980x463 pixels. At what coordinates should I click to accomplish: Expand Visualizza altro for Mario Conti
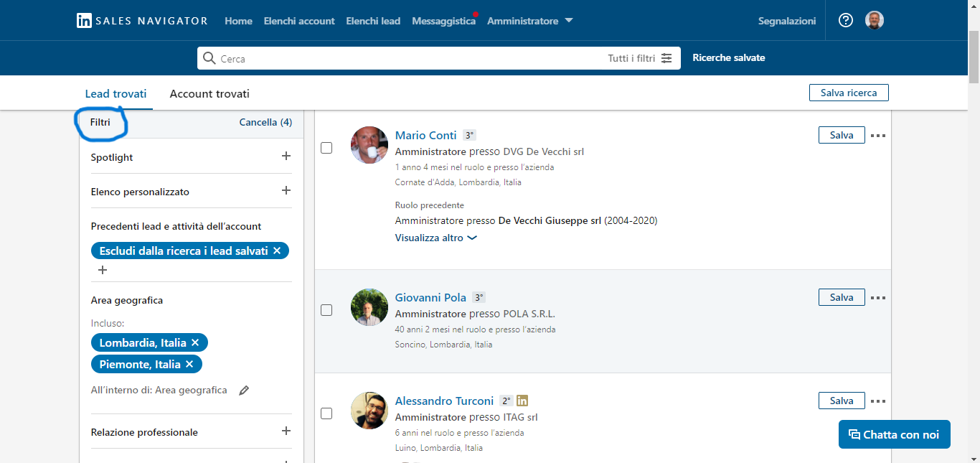pos(435,238)
